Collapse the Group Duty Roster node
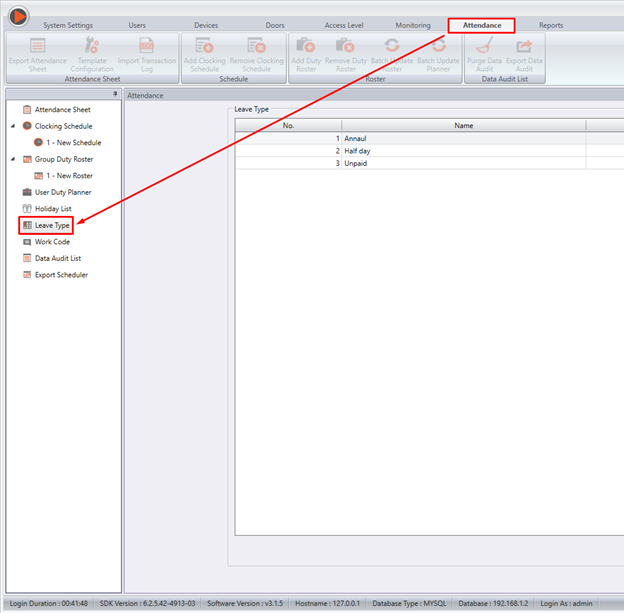Image resolution: width=624 pixels, height=613 pixels. click(x=13, y=159)
